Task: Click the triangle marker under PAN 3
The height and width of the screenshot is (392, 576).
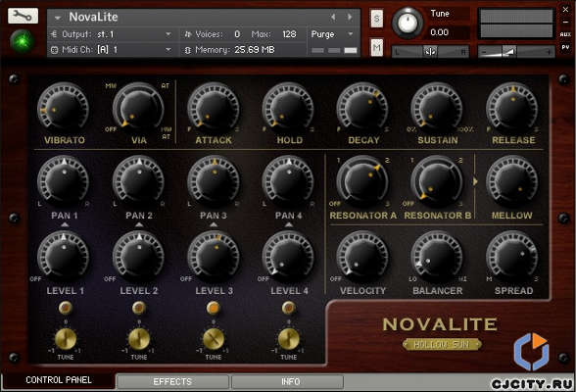Action: (214, 224)
